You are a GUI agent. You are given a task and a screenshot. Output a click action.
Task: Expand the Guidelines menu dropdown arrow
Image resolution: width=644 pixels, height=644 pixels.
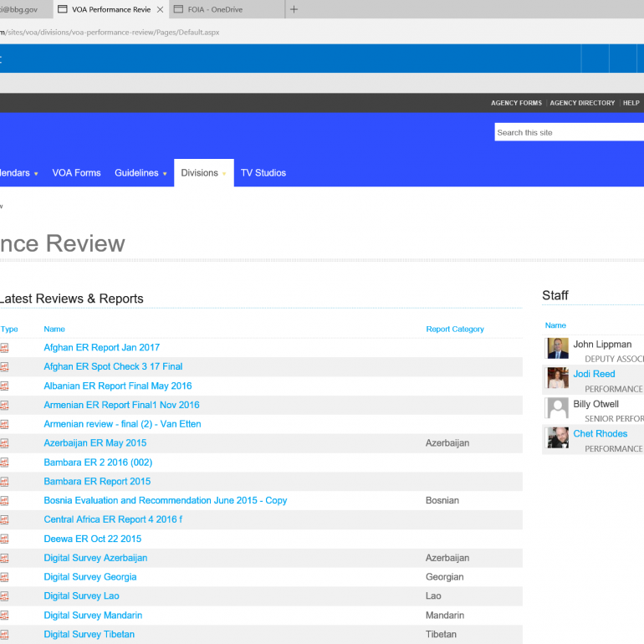[165, 174]
